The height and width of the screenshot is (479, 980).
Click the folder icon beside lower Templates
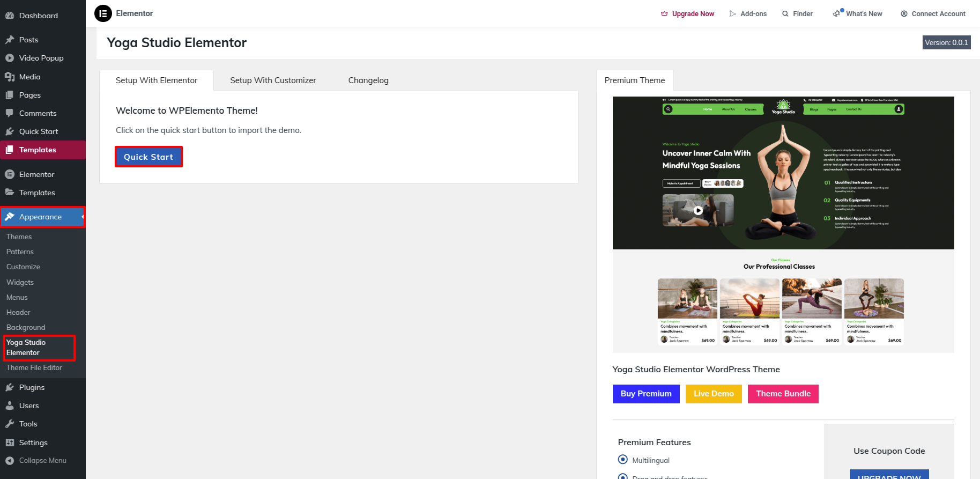pyautogui.click(x=10, y=192)
